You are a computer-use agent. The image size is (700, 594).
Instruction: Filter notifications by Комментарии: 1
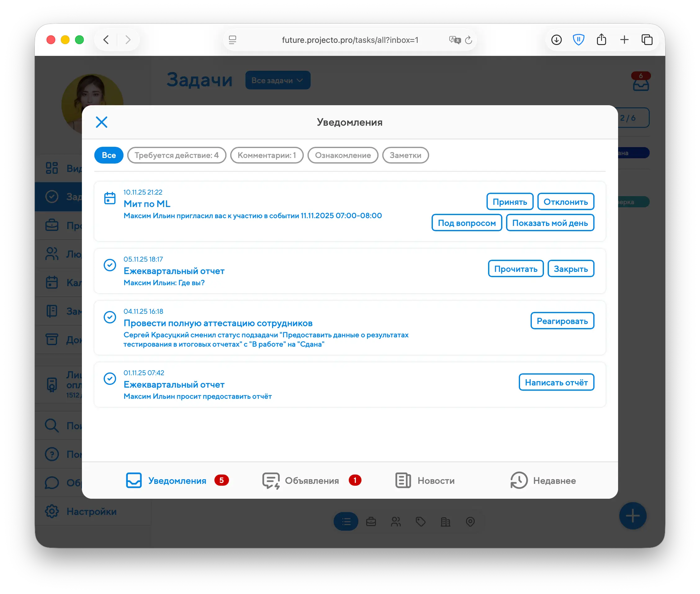point(267,155)
